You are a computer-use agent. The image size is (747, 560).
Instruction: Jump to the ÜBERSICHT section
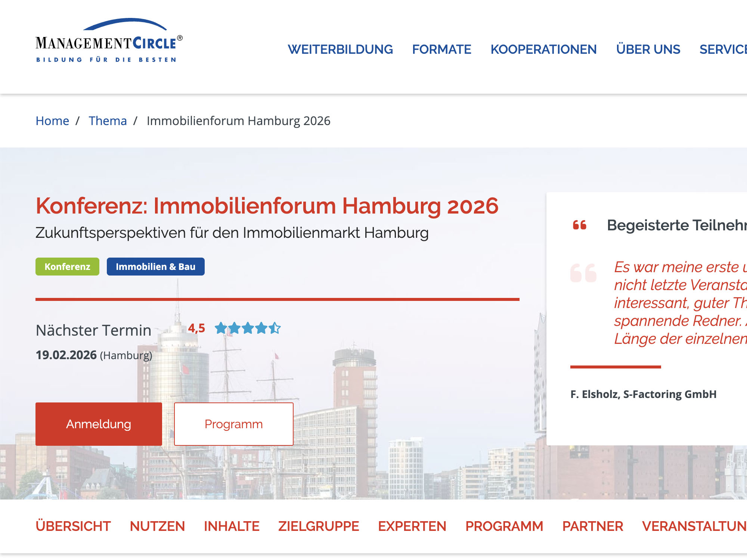pyautogui.click(x=72, y=526)
